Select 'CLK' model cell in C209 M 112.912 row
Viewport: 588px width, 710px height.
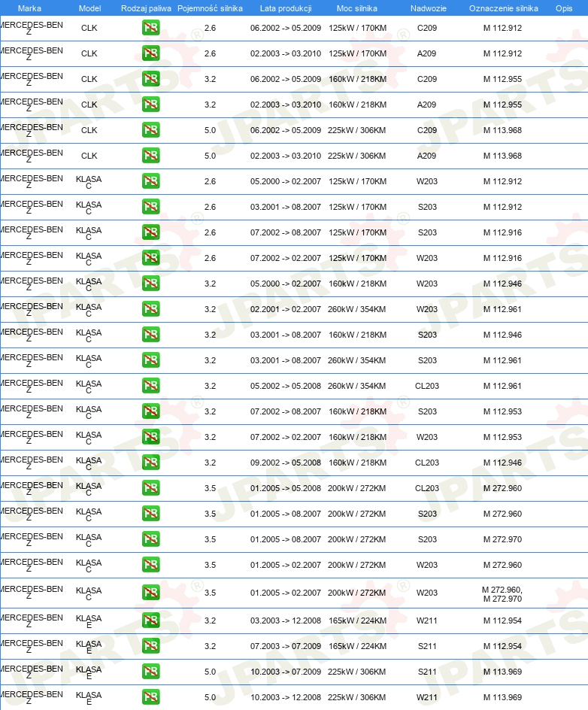point(89,28)
